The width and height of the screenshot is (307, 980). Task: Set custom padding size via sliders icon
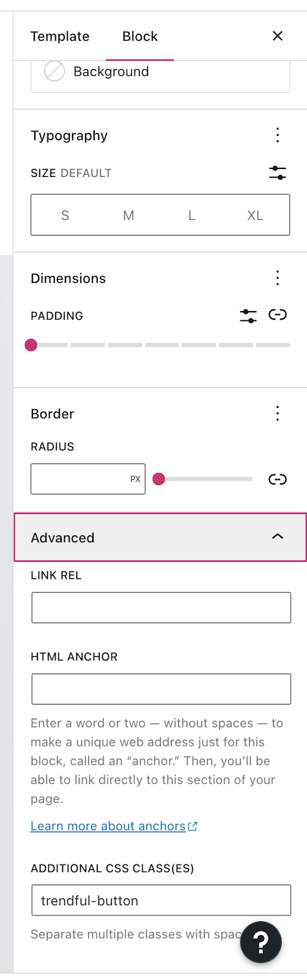(248, 315)
